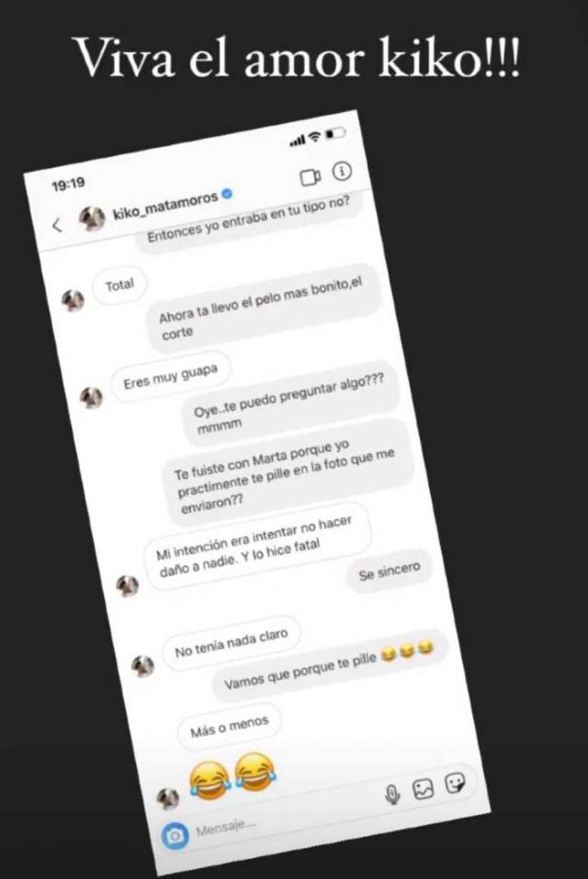
Task: Tap the blue camera button
Action: point(175,836)
